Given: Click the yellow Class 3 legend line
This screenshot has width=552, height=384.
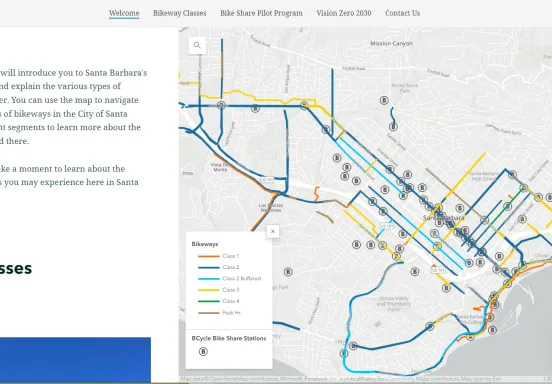Looking at the screenshot, I should (x=209, y=290).
